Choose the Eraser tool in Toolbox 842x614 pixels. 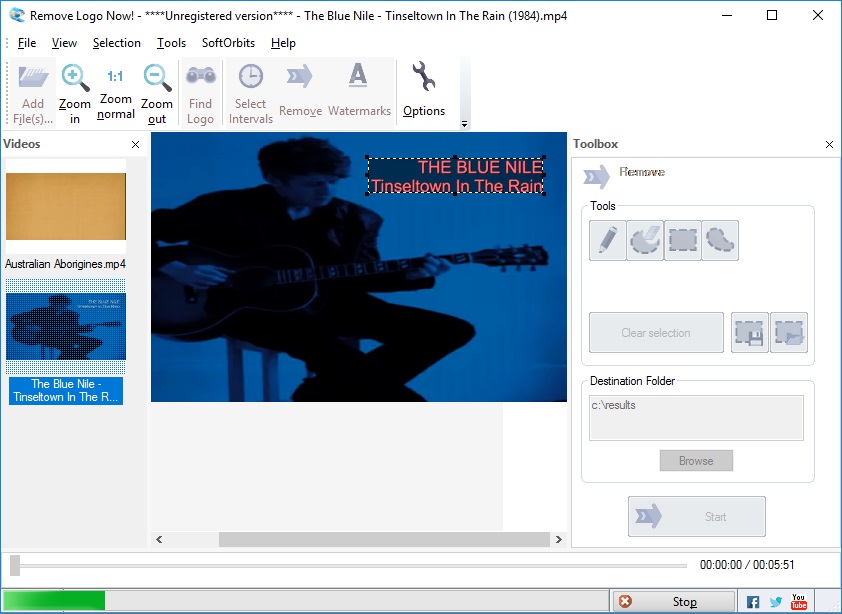(645, 240)
